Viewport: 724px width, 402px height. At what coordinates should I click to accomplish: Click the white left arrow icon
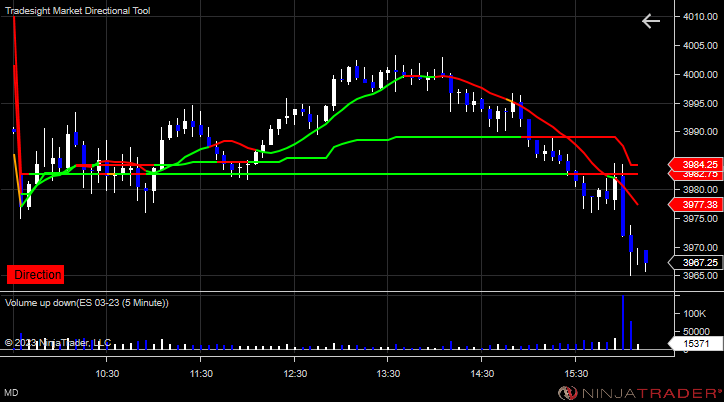click(651, 21)
